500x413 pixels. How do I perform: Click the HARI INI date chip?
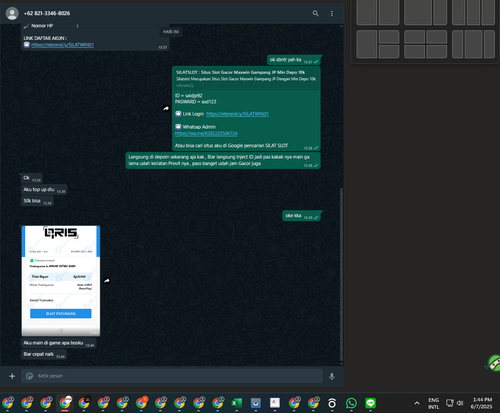click(x=171, y=32)
